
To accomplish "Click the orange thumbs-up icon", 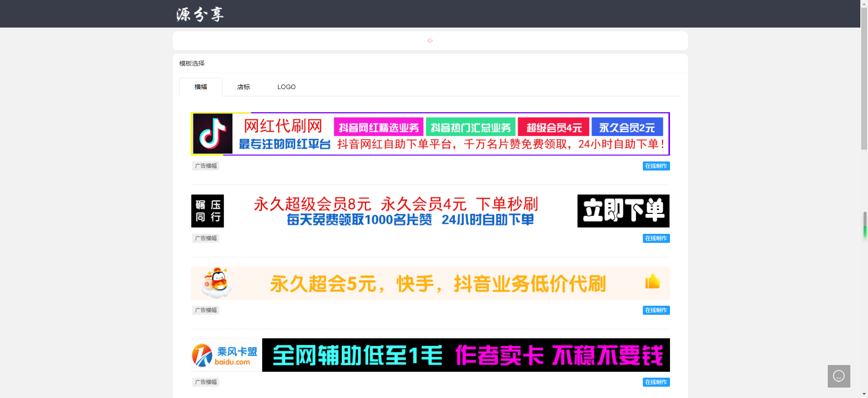I will (x=652, y=282).
